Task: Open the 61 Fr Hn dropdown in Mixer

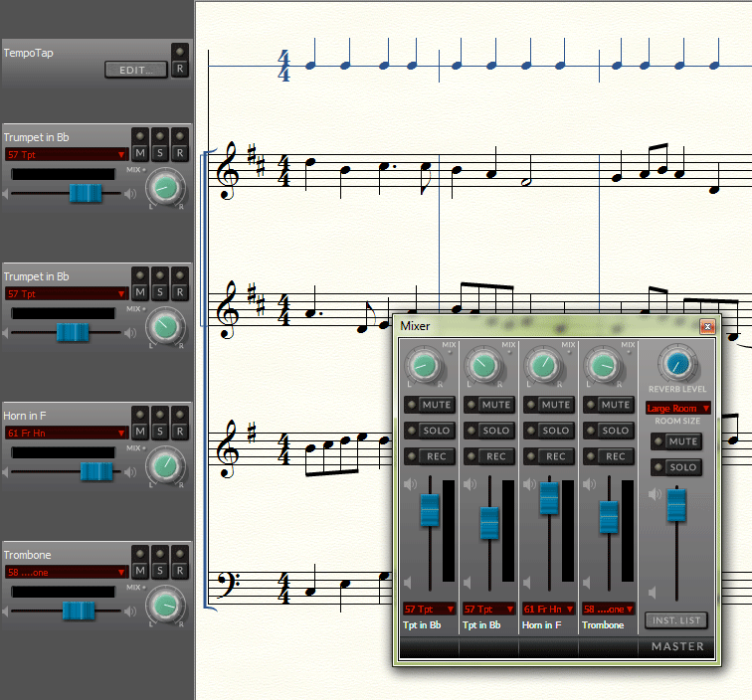Action: 547,609
